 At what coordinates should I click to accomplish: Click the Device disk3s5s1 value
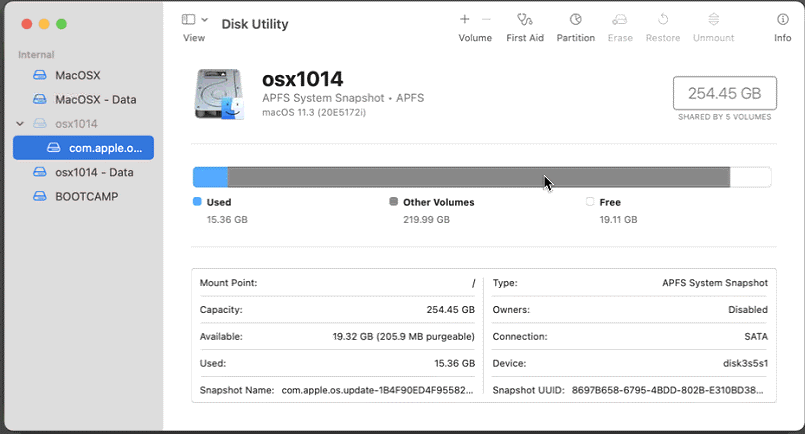745,364
